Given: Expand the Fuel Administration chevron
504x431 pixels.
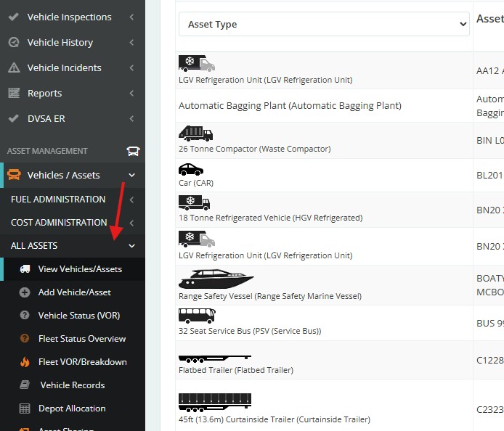Looking at the screenshot, I should 131,200.
